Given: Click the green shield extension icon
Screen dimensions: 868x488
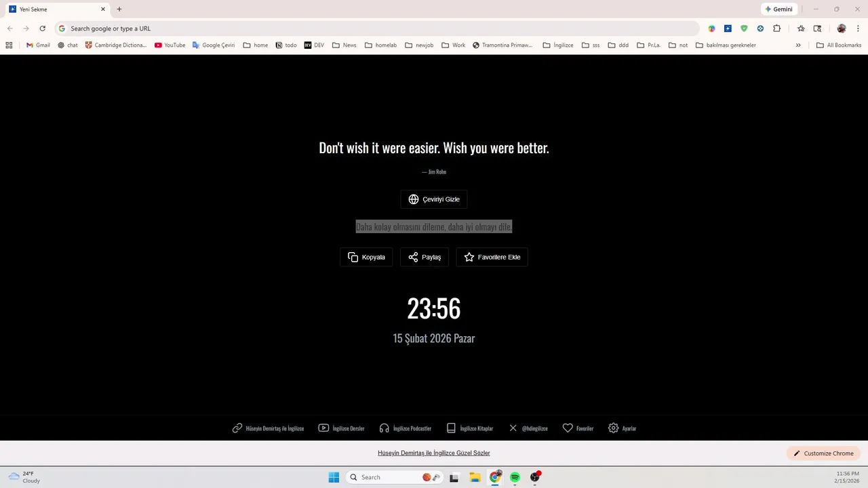Looking at the screenshot, I should click(744, 28).
